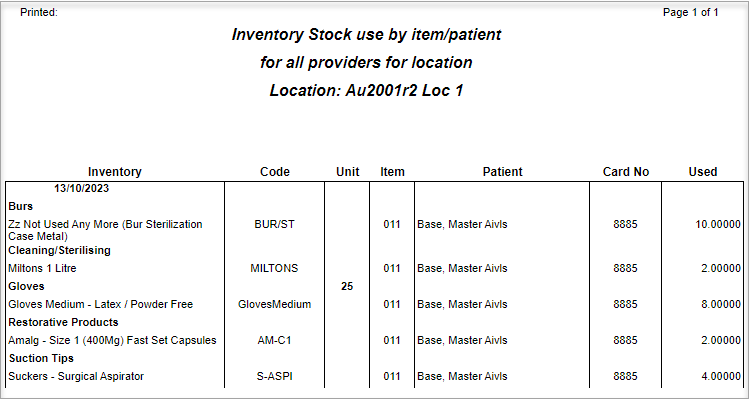The height and width of the screenshot is (399, 749).
Task: Click the 10.00000 used quantity
Action: 718,224
